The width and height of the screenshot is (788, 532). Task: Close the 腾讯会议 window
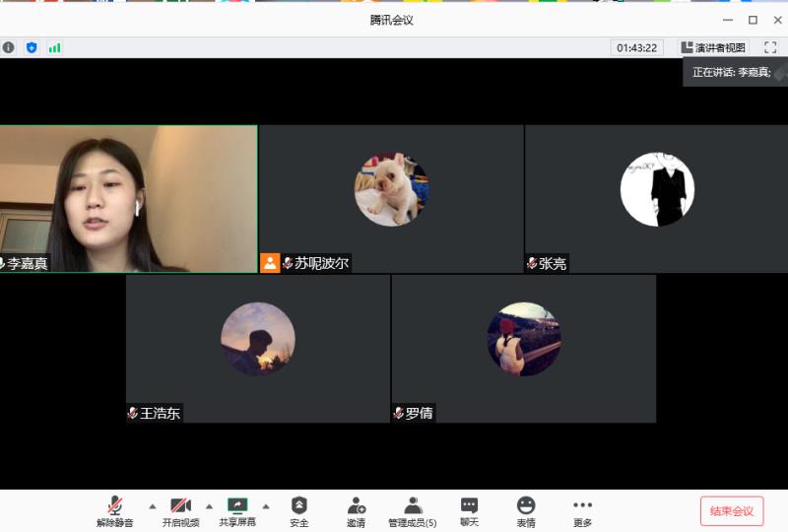tap(777, 20)
